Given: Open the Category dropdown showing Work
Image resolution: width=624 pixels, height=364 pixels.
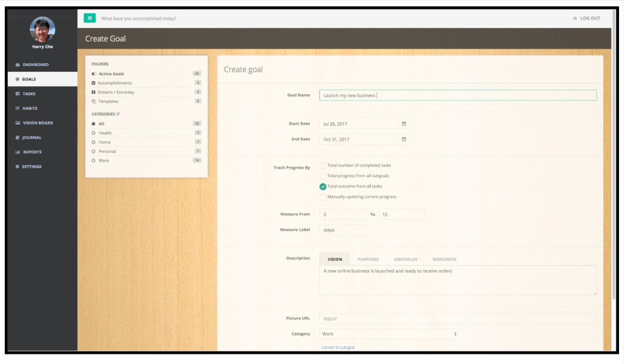Looking at the screenshot, I should [388, 334].
